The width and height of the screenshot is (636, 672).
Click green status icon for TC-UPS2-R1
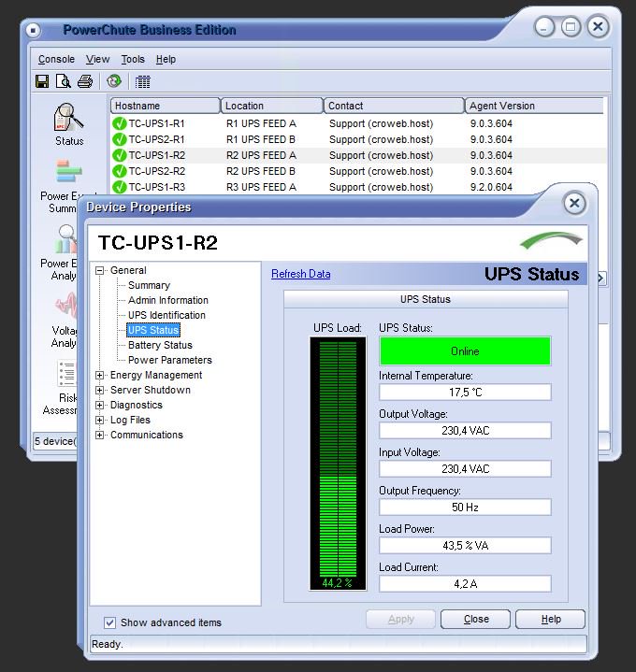[x=119, y=139]
